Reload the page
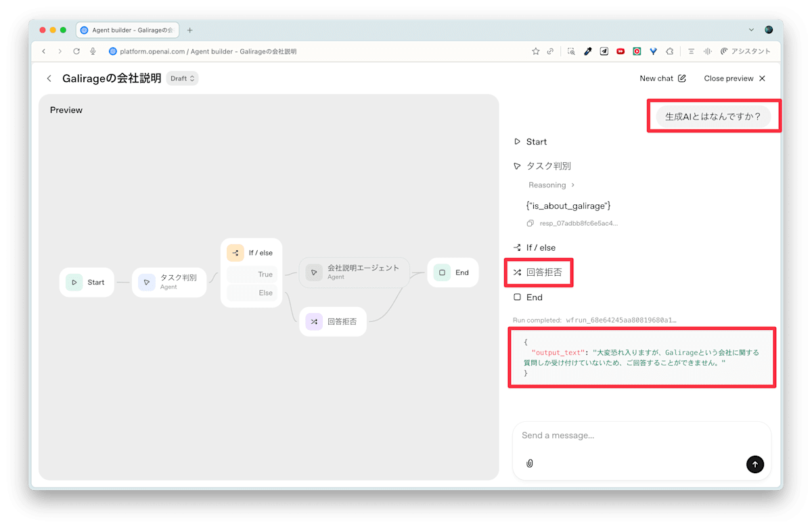 [x=76, y=51]
